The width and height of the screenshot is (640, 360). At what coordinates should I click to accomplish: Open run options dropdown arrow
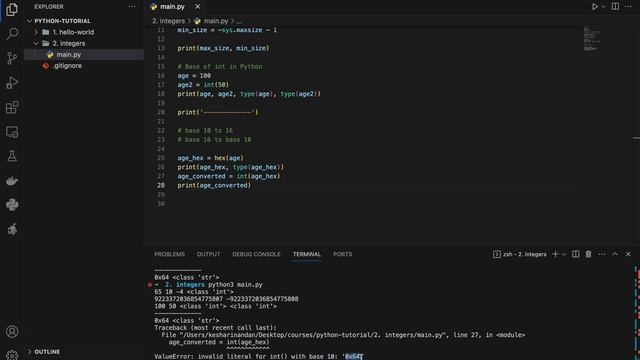coord(603,7)
